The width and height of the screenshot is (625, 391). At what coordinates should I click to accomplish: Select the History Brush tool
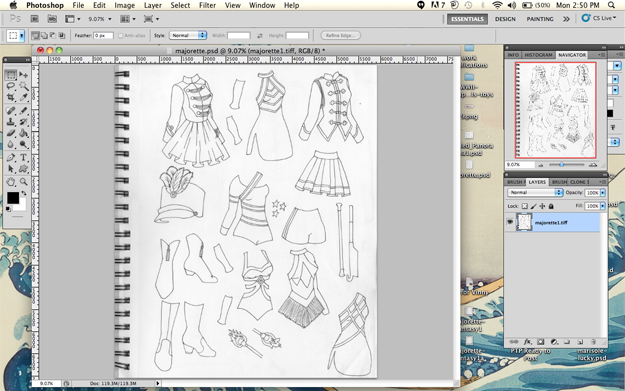(24, 122)
